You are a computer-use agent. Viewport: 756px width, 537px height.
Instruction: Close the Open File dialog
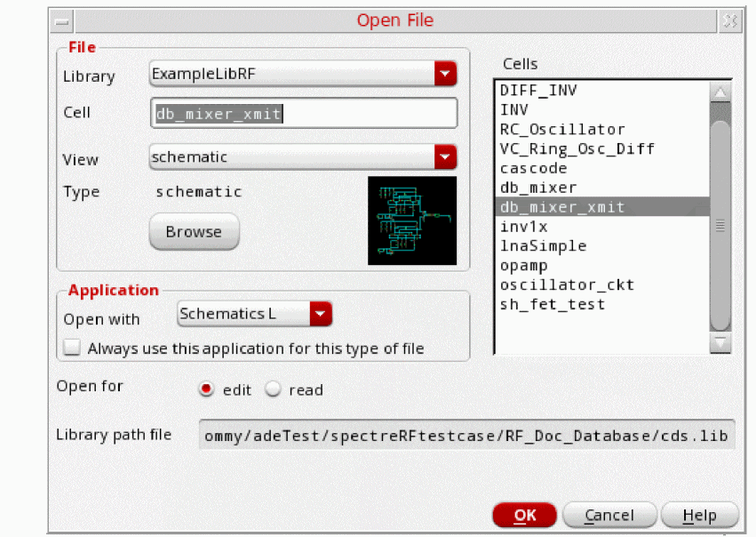tap(728, 20)
